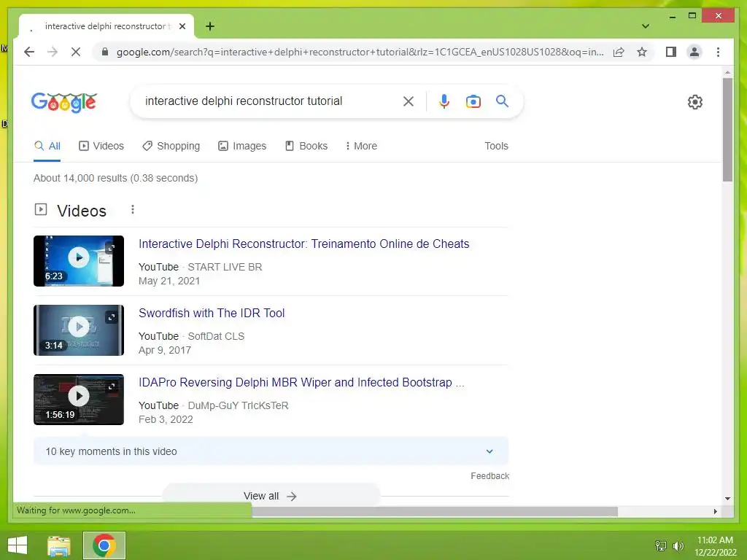Switch to Books results tab

click(x=306, y=146)
